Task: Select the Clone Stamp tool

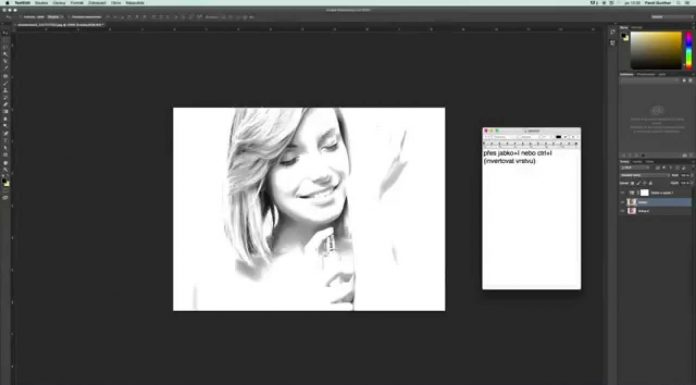Action: [5, 90]
